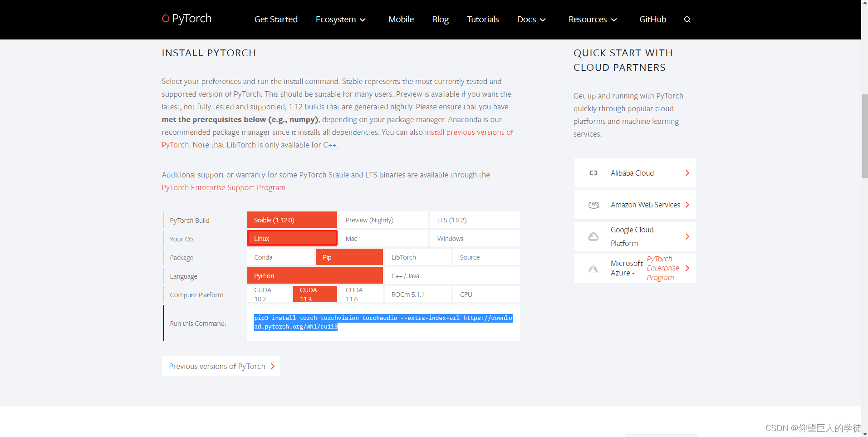
Task: Select Python as the language
Action: pos(315,275)
